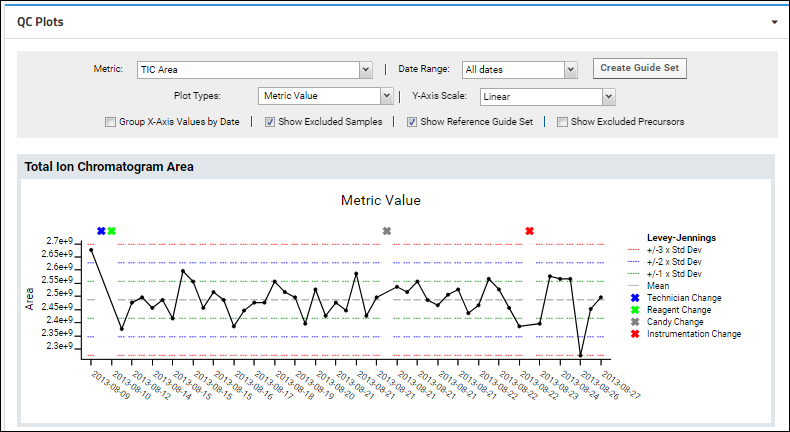Uncheck Show Excluded Samples checkbox
This screenshot has height=432, width=790.
tap(270, 122)
